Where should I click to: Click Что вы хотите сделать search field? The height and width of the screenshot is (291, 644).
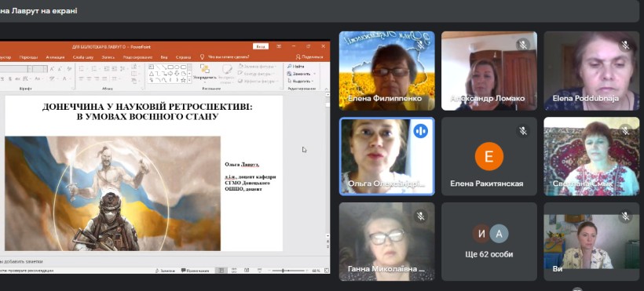click(229, 57)
